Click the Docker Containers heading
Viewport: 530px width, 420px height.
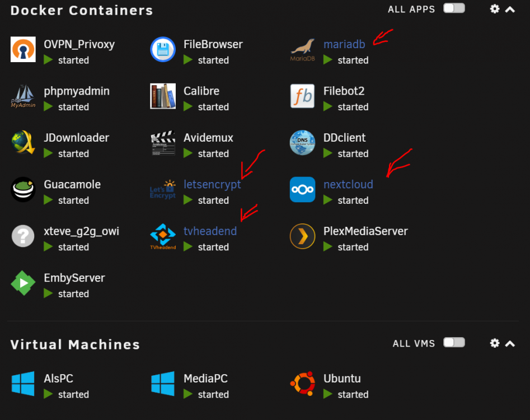[x=82, y=11]
